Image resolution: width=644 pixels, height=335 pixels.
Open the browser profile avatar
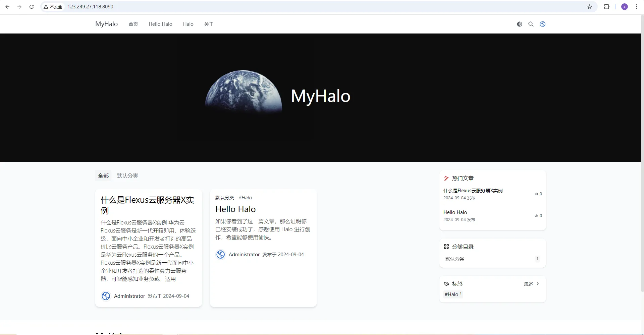pos(625,7)
